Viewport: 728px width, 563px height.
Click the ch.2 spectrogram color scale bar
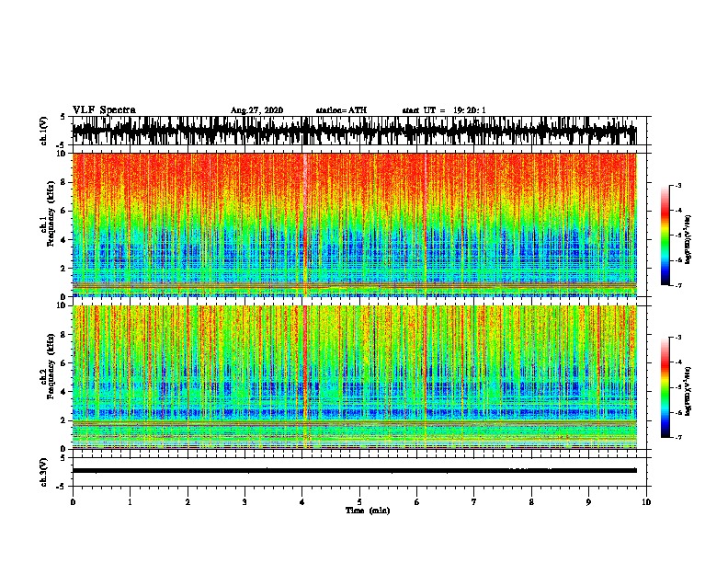click(x=665, y=387)
